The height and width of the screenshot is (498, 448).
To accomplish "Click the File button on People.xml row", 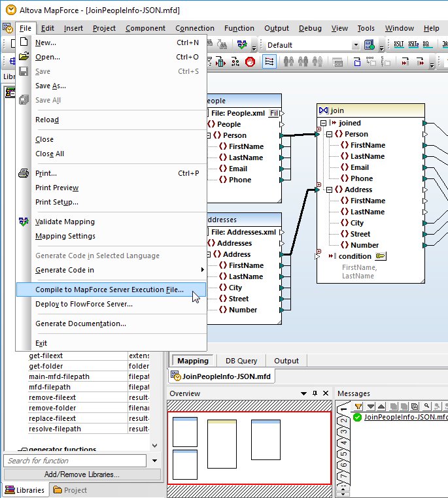I will (273, 113).
